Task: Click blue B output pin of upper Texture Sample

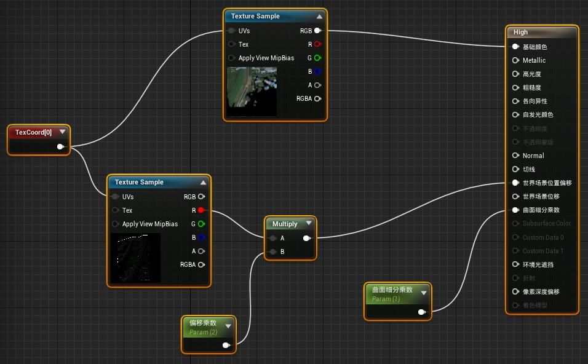Action: point(317,71)
